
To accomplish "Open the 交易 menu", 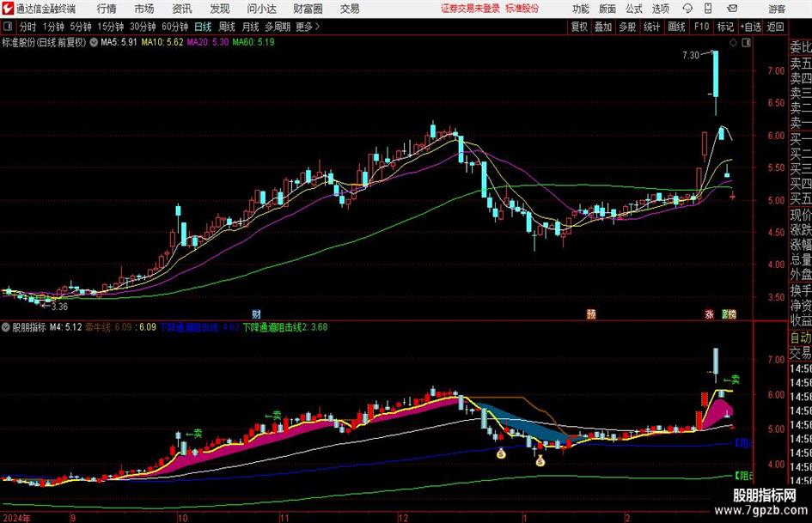I will [350, 9].
